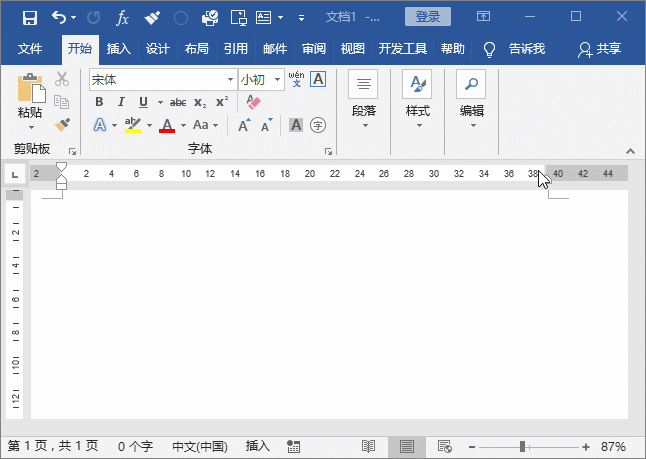Save the document with floppy disk icon
The image size is (646, 459).
[x=30, y=18]
